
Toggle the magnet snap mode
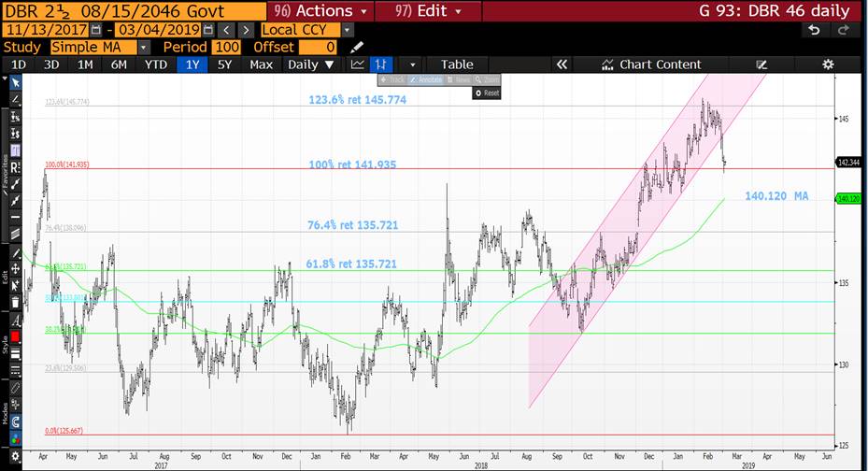click(16, 422)
